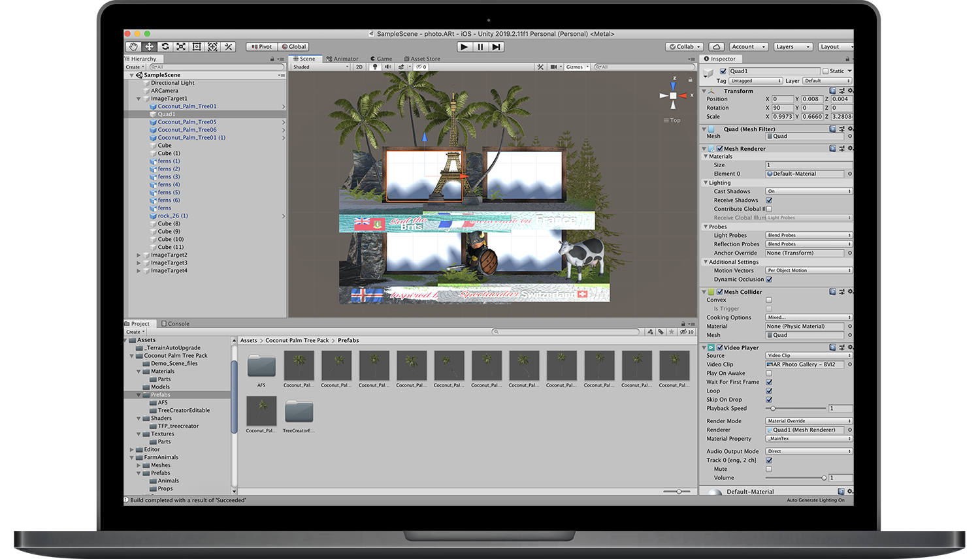Switch to the Console tab
980x559 pixels.
[175, 324]
